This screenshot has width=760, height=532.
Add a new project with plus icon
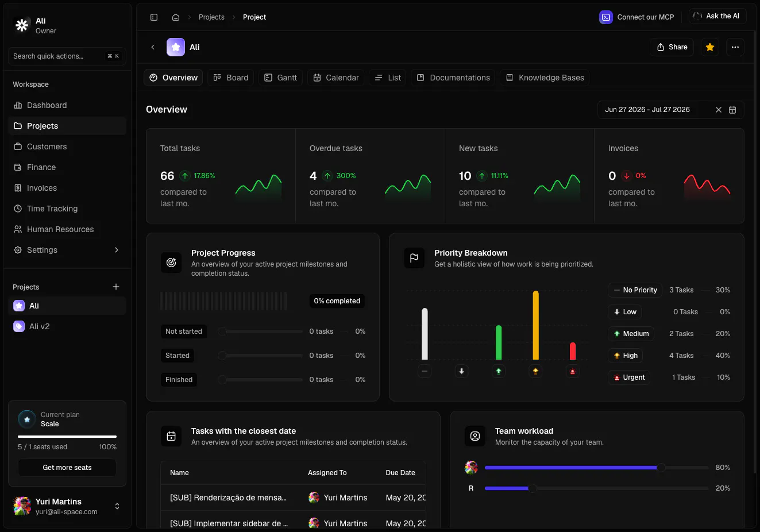116,287
